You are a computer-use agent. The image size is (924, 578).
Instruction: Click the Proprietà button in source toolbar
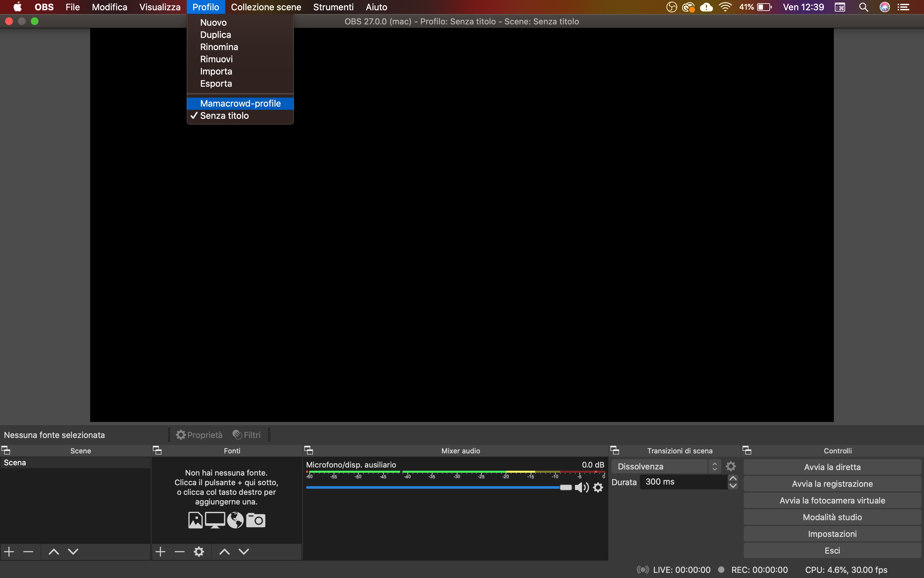tap(199, 435)
